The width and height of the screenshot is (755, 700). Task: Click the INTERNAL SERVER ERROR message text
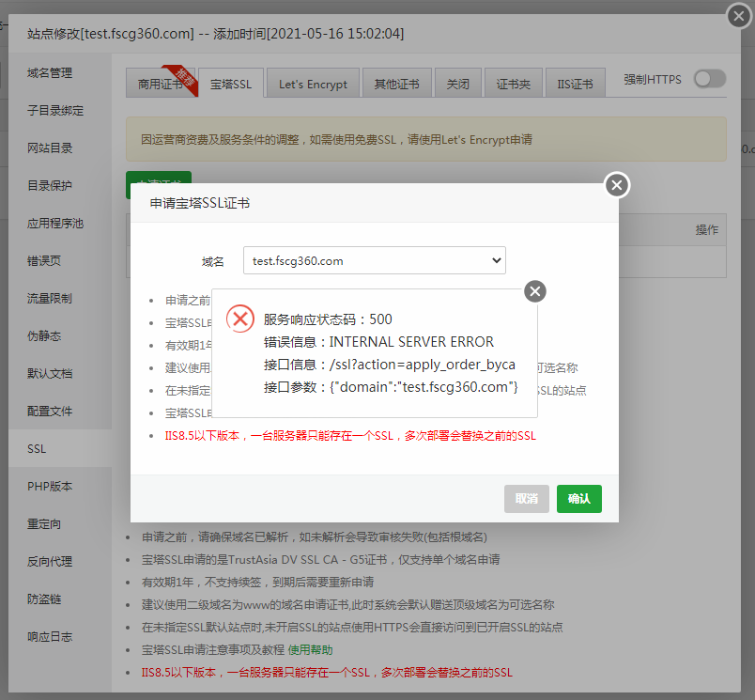pos(411,342)
